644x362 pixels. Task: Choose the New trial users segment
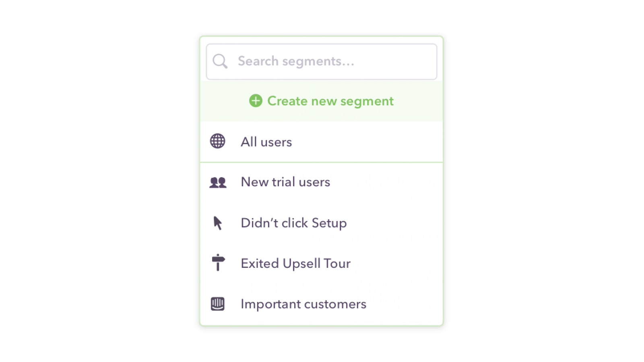click(285, 182)
